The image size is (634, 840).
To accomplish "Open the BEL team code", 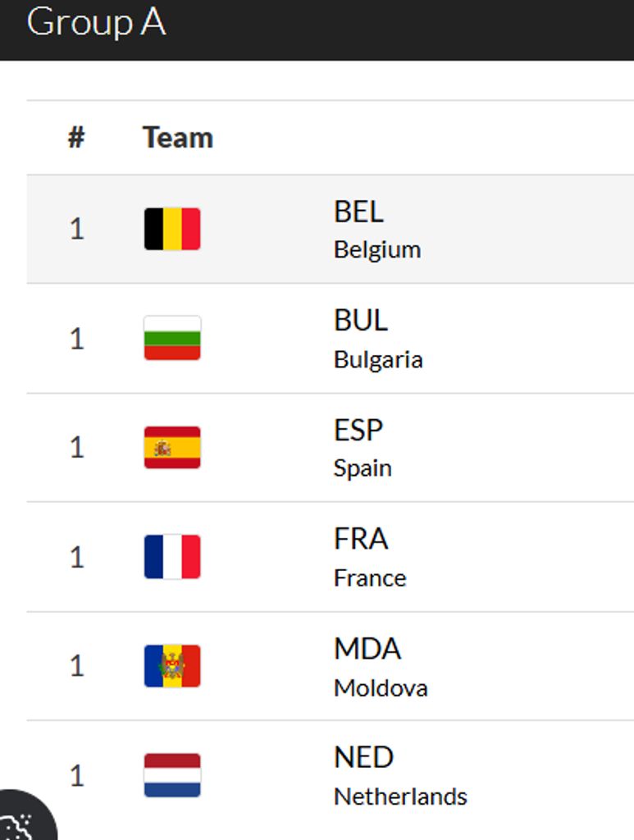I will tap(358, 212).
